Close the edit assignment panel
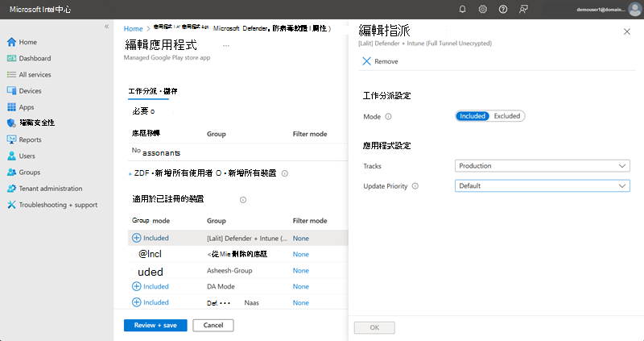 click(x=627, y=31)
